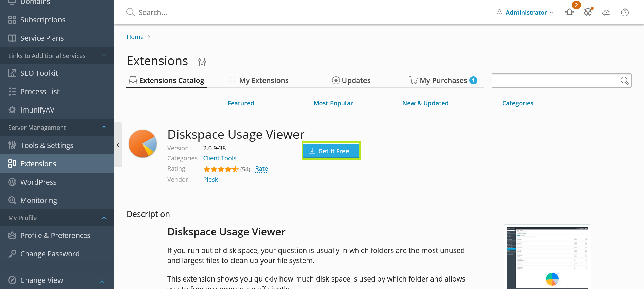Open the help question mark icon

coord(625,13)
